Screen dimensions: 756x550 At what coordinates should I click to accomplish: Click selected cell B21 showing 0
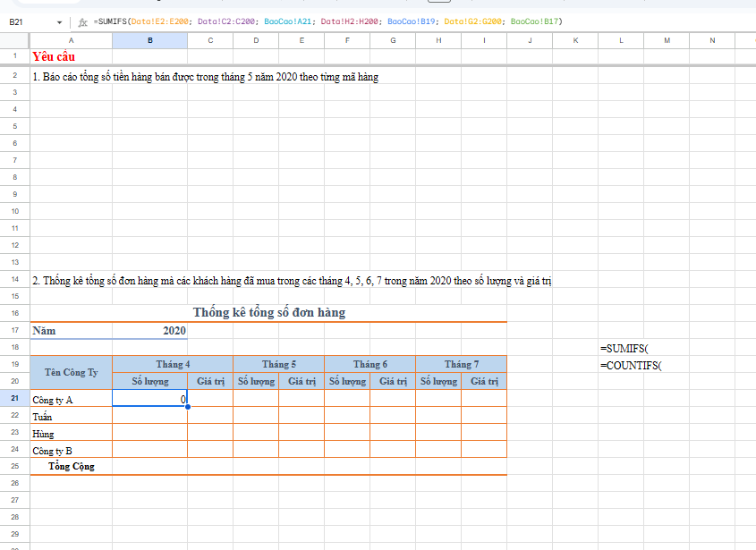150,399
